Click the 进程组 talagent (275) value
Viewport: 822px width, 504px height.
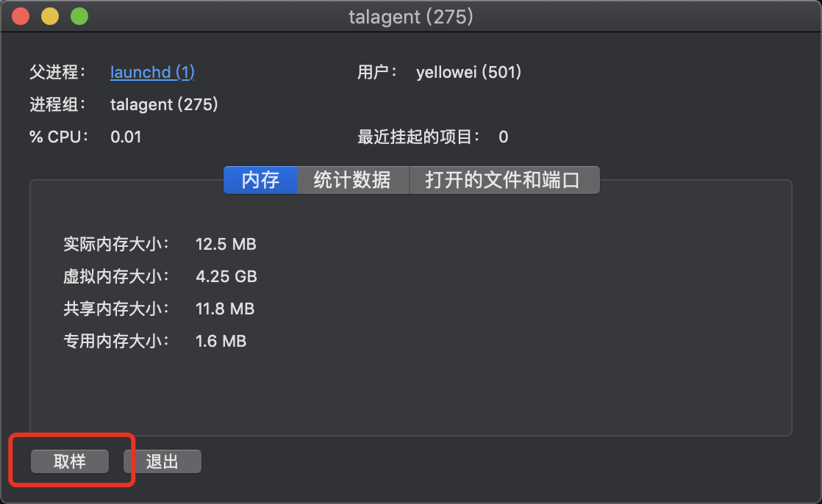pyautogui.click(x=164, y=105)
